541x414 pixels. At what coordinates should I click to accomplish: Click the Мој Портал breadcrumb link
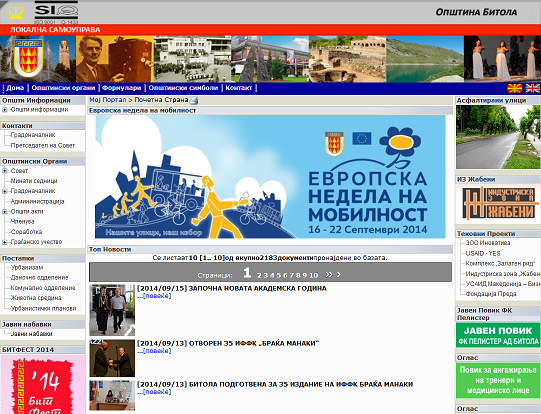pos(108,100)
